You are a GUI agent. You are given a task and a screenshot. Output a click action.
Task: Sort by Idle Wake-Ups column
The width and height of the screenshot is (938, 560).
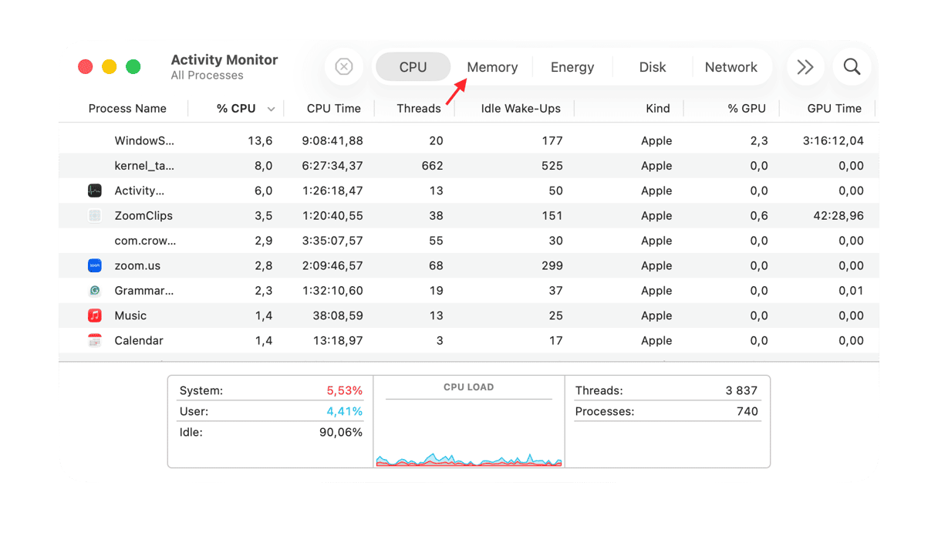(521, 109)
